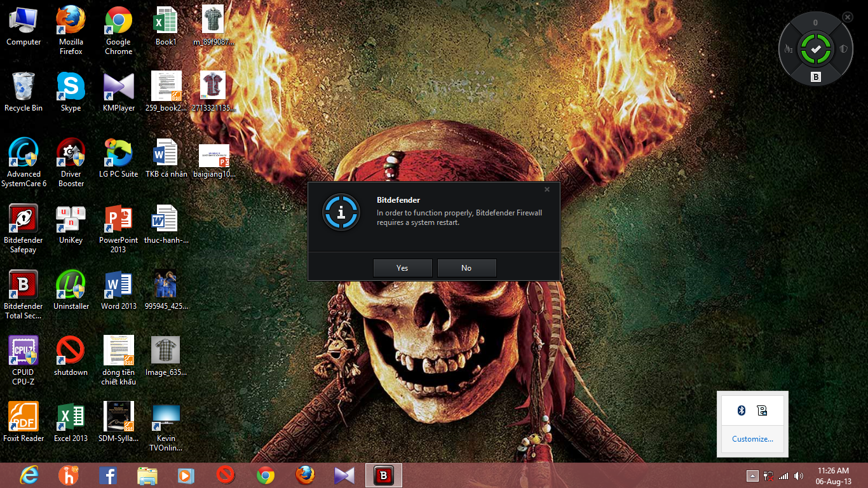This screenshot has height=488, width=868.
Task: Click Bitdefender agent icon in tray popup
Action: click(x=763, y=410)
